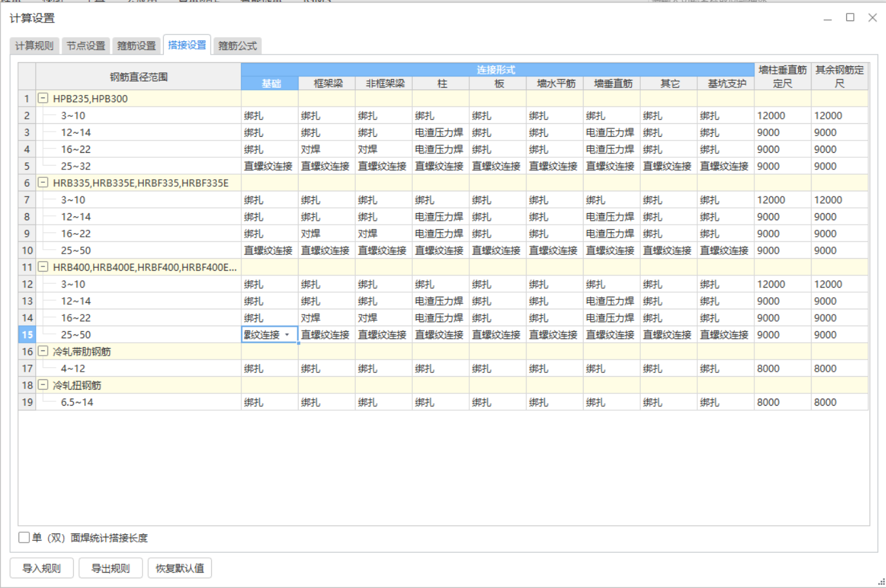Open the 箍筋设置 tab
The height and width of the screenshot is (588, 886).
136,46
